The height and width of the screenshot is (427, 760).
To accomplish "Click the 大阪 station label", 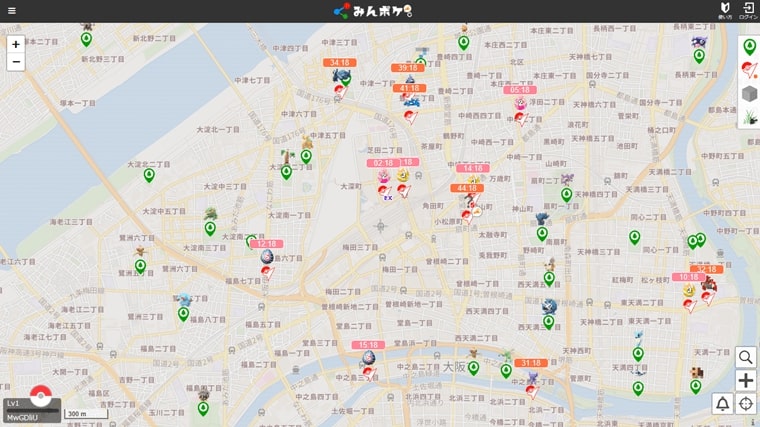I will (454, 367).
